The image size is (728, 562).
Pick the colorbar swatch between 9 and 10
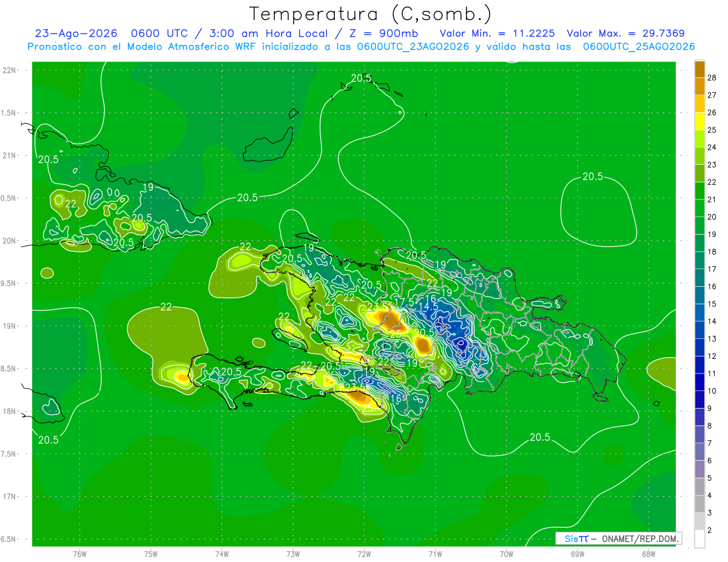click(x=699, y=400)
